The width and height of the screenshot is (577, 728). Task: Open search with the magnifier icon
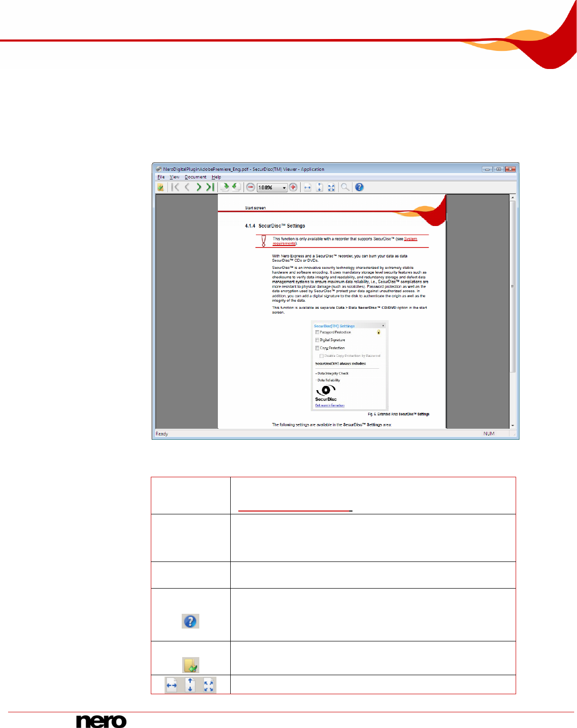point(345,187)
